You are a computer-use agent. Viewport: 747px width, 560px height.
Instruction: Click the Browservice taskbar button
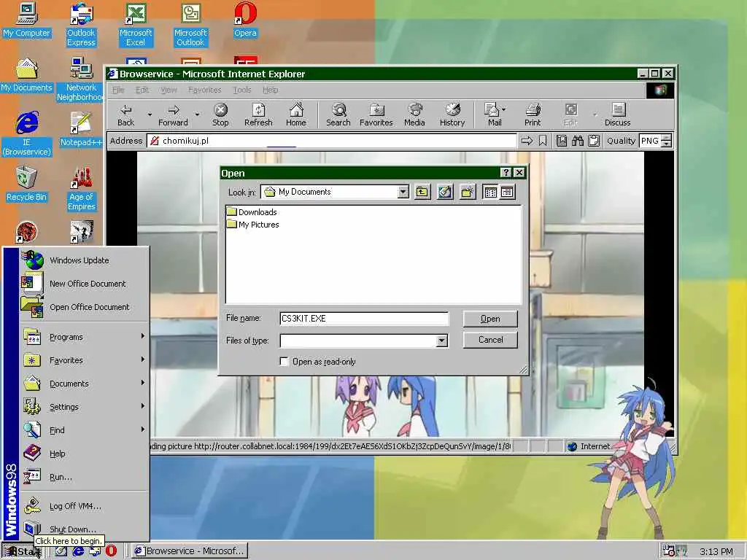pos(189,551)
